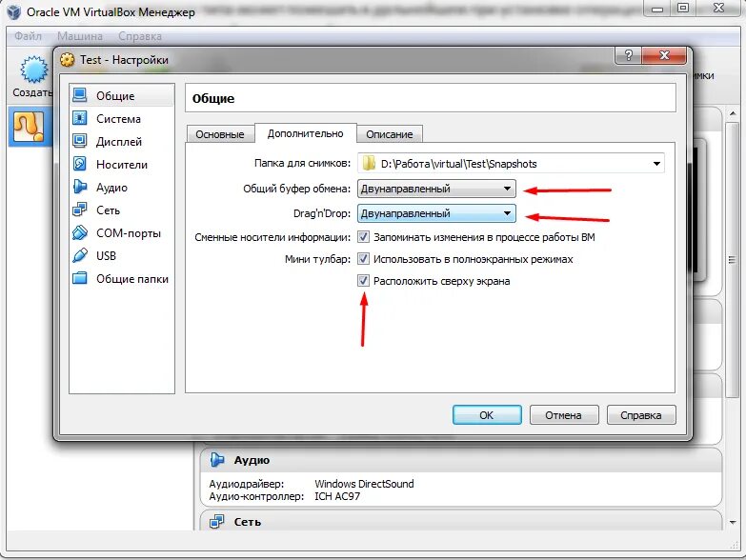
Task: Open Носители settings category
Action: [x=122, y=164]
